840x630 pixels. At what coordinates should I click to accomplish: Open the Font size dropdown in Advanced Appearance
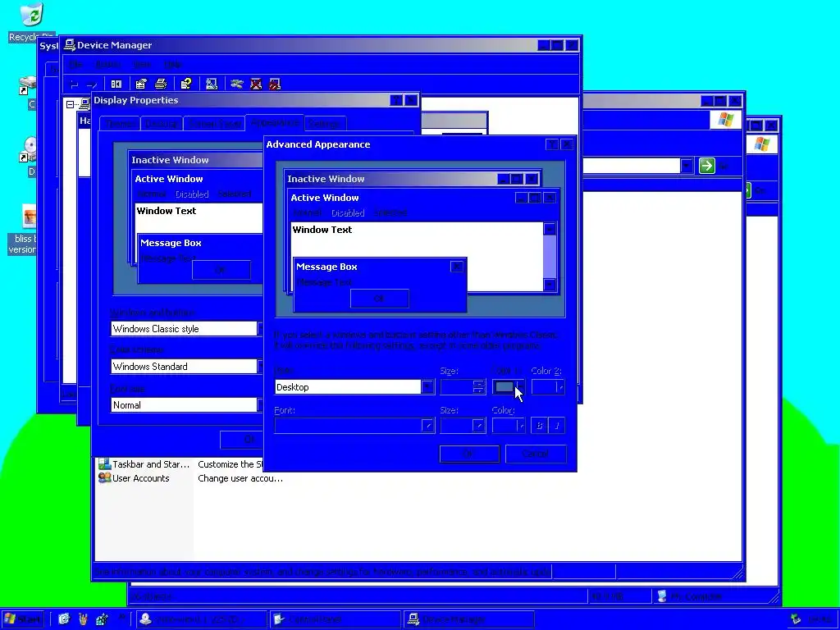(478, 426)
